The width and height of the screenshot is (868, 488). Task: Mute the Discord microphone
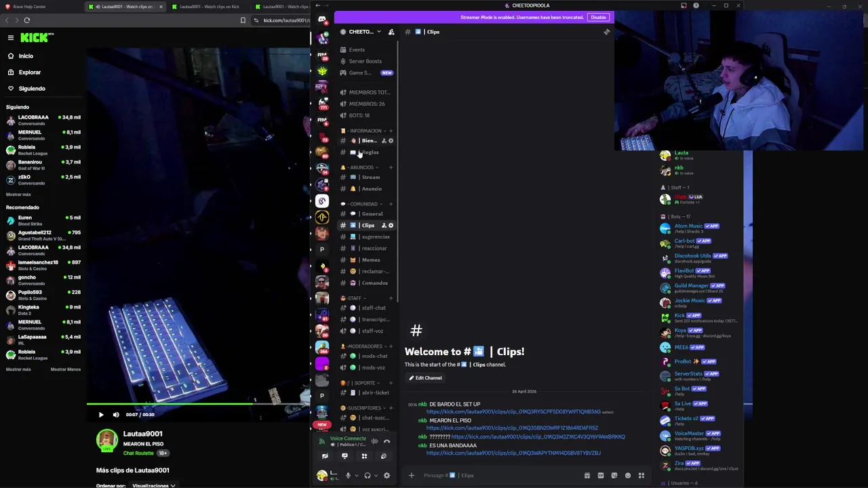[348, 476]
